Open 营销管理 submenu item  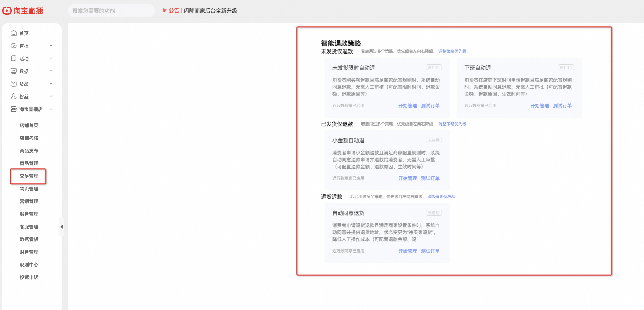coord(29,201)
